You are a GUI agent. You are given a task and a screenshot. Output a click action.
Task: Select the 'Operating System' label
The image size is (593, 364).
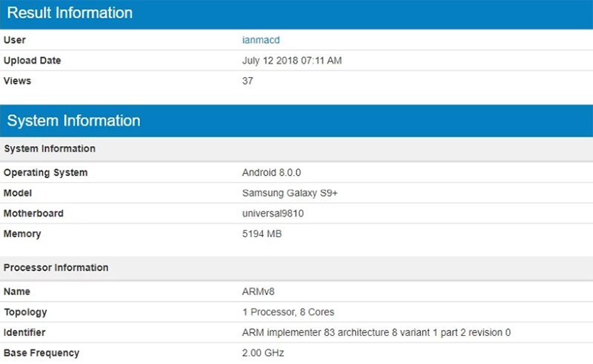[x=46, y=173]
